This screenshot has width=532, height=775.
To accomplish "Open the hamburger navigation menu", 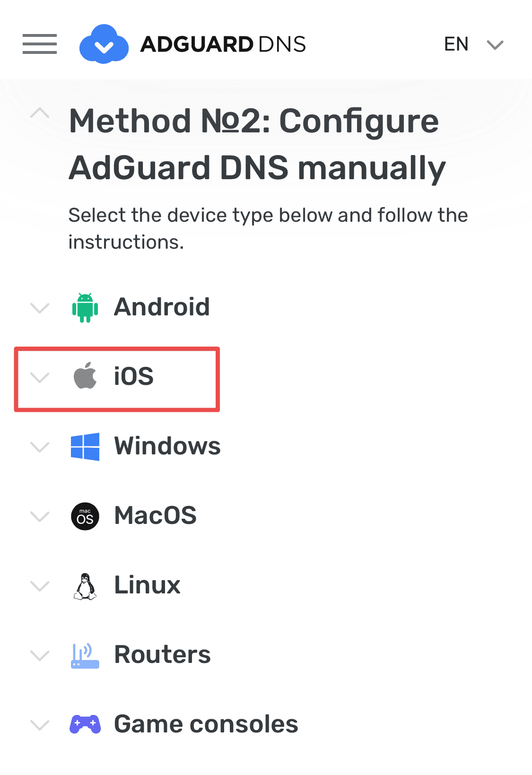I will point(40,44).
